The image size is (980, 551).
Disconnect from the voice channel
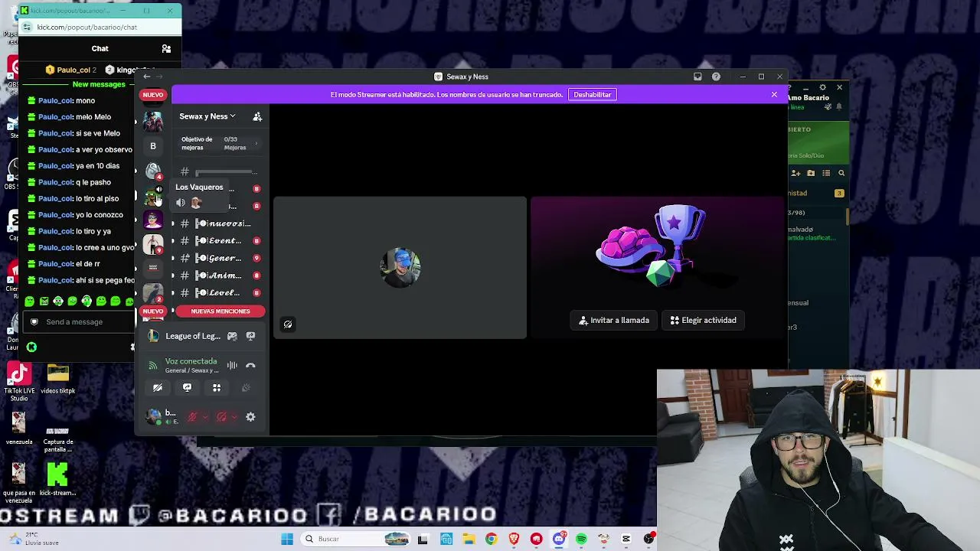(x=250, y=366)
